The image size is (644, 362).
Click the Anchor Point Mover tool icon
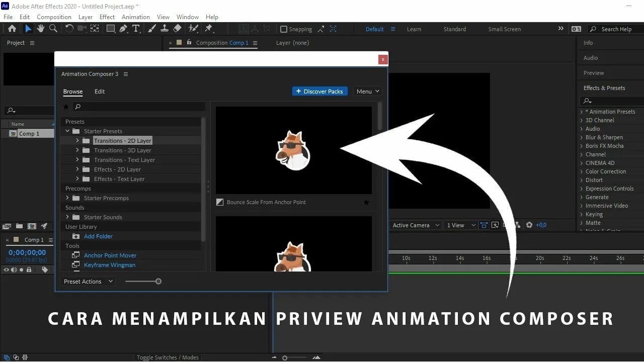point(76,255)
